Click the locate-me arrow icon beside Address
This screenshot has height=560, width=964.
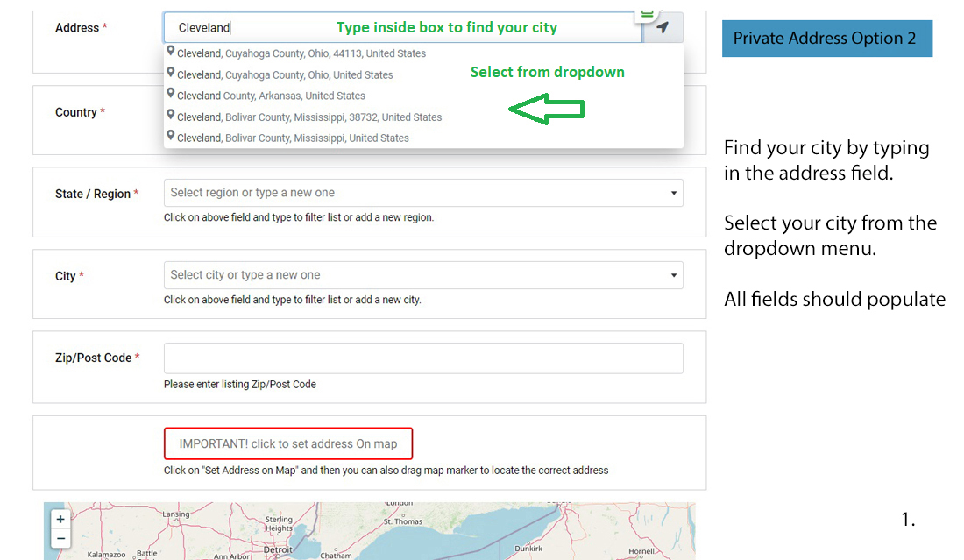[663, 28]
